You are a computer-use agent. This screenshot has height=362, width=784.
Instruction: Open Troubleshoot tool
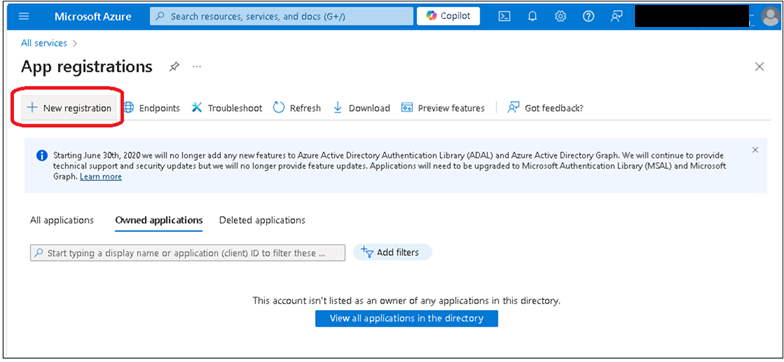(227, 108)
